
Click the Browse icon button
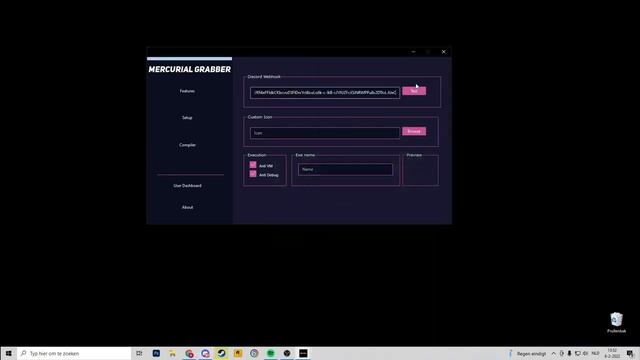click(x=414, y=131)
